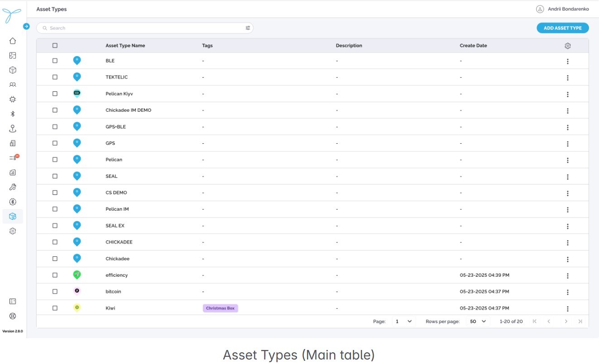Open the wrench tools icon in the sidebar
This screenshot has width=599, height=364.
13,187
